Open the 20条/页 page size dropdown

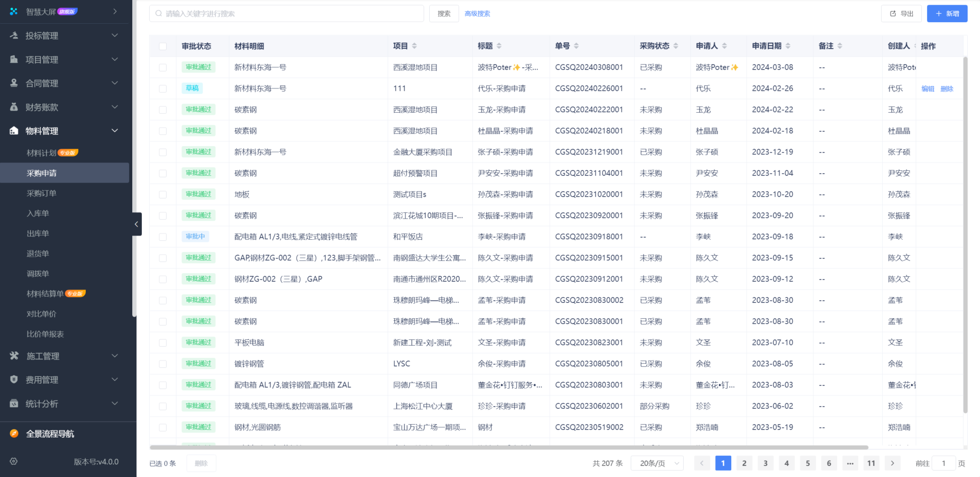click(657, 463)
